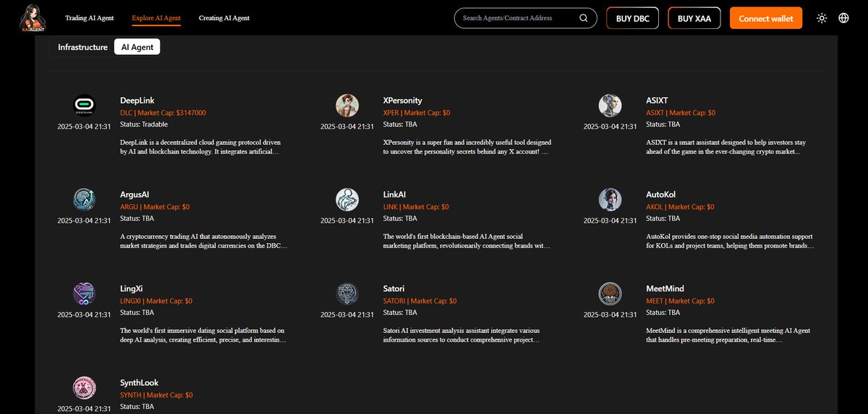The width and height of the screenshot is (868, 414).
Task: Click ASIXT Market Cap $0 line
Action: point(681,113)
